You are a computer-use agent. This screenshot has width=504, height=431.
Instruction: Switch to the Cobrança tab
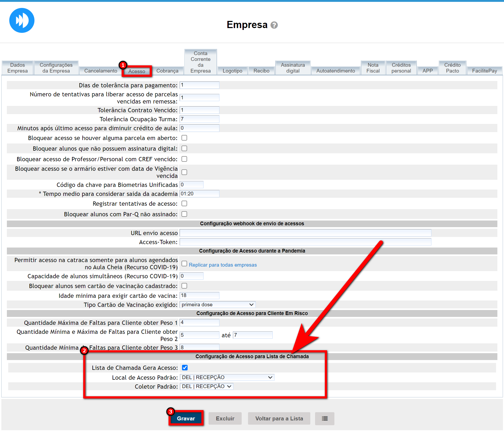(x=167, y=71)
